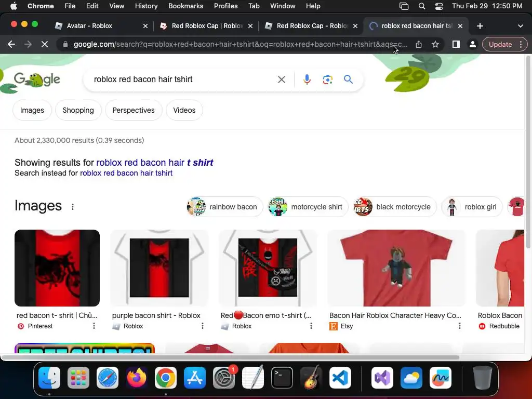Open a new browser tab

(x=480, y=26)
